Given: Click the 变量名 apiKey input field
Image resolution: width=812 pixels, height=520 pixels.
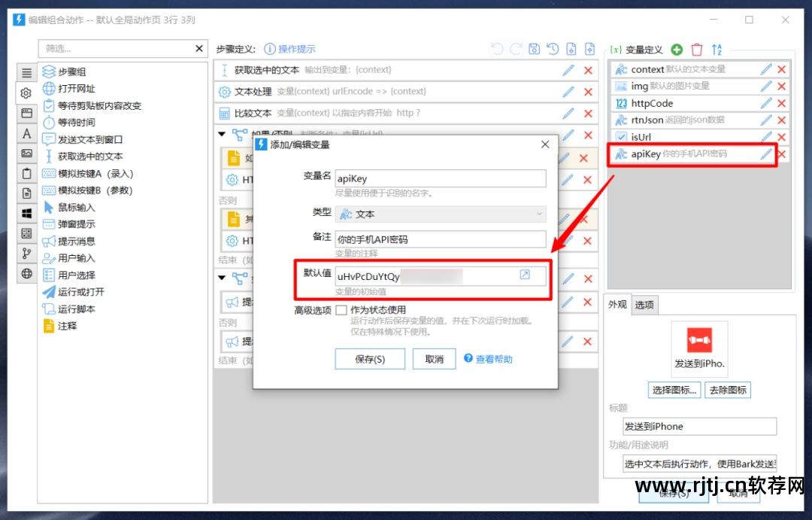Looking at the screenshot, I should [x=440, y=178].
